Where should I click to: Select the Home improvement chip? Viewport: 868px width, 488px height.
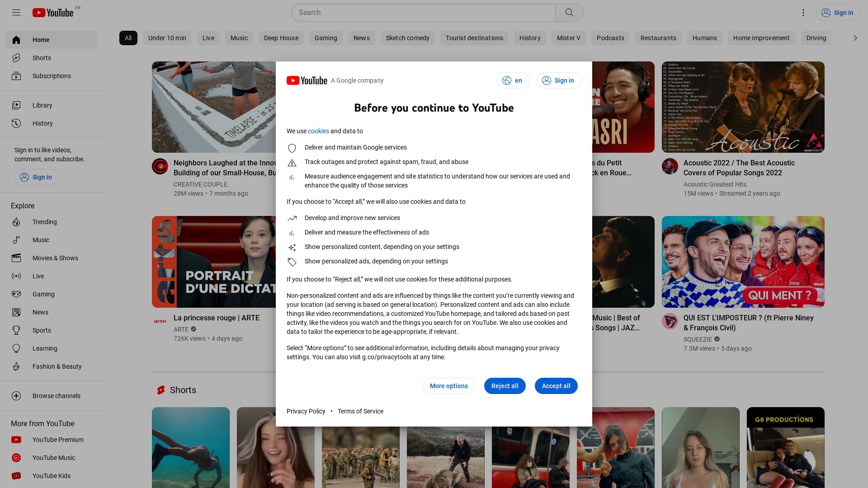point(761,38)
